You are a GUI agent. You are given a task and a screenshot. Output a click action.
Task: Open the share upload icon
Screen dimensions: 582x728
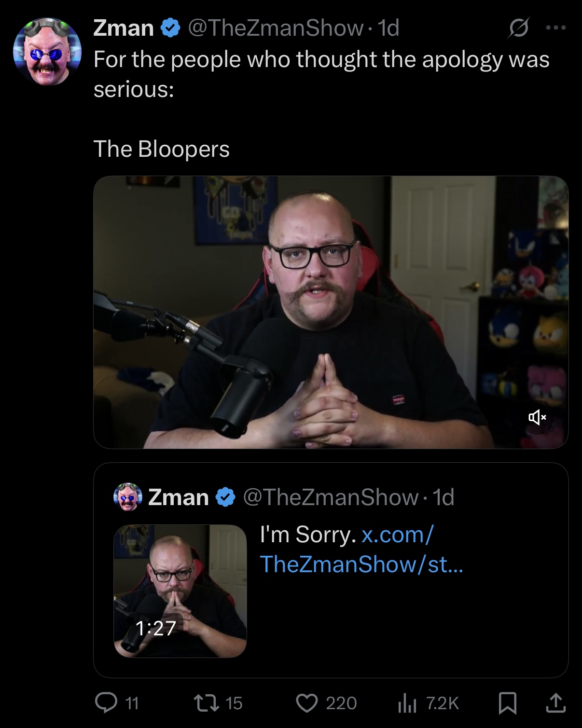click(555, 703)
